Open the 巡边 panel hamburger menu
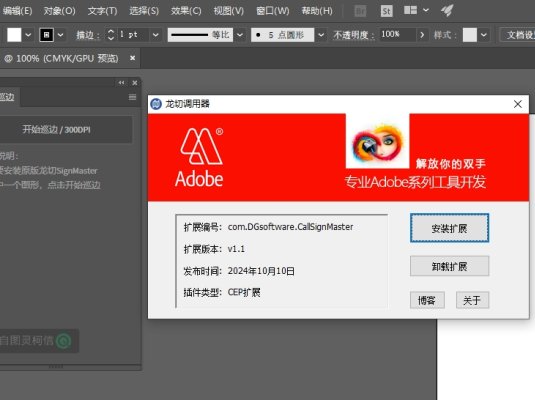 point(132,97)
